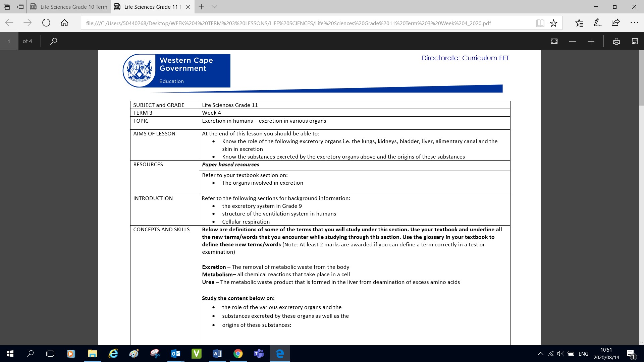Click the browser back navigation button
644x362 pixels.
[10, 23]
